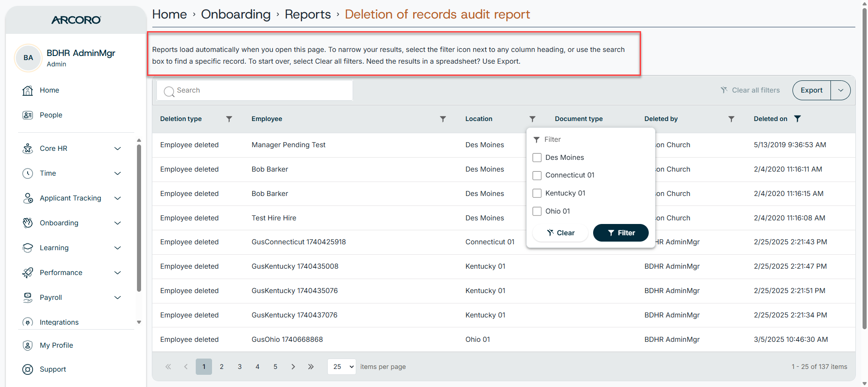Click the Clear button in filter popup
This screenshot has height=387, width=868.
[x=561, y=233]
